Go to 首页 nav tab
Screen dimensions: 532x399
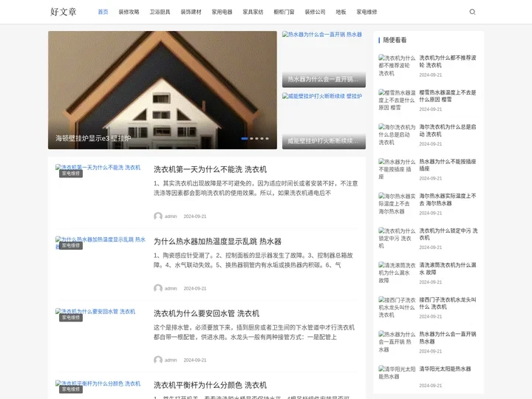coord(103,12)
